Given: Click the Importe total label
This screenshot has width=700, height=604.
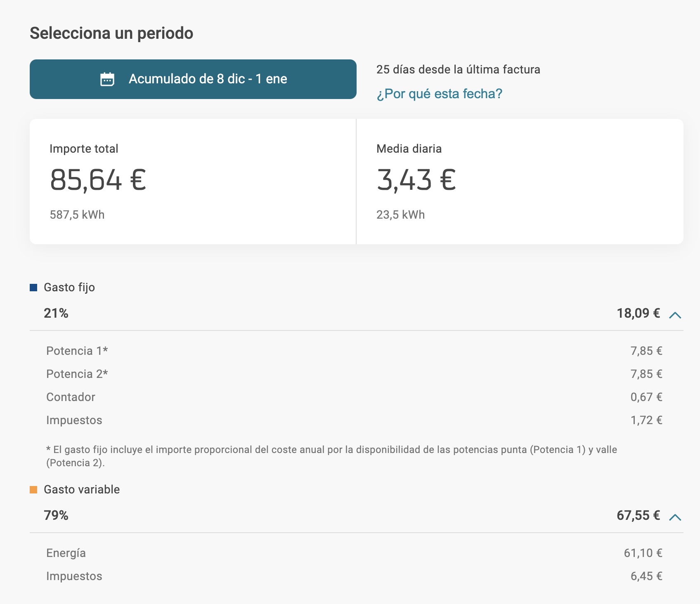Looking at the screenshot, I should coord(84,149).
